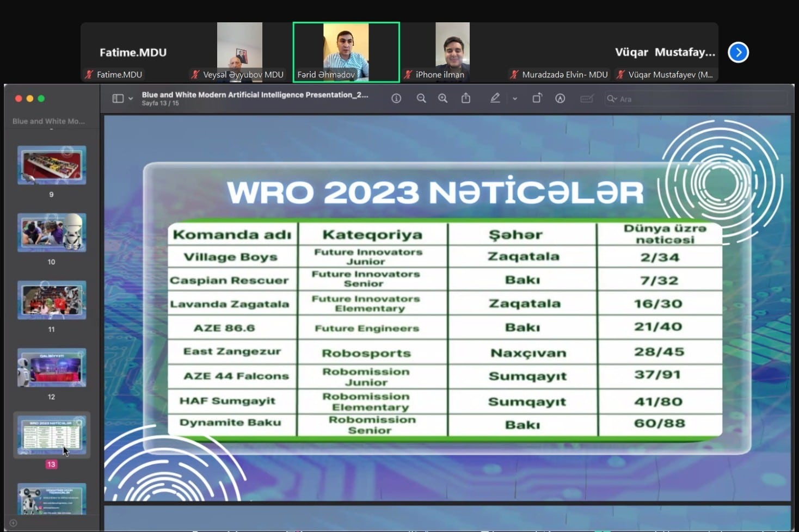Open the sidebar view options chevron
This screenshot has height=532, width=799.
coord(131,99)
